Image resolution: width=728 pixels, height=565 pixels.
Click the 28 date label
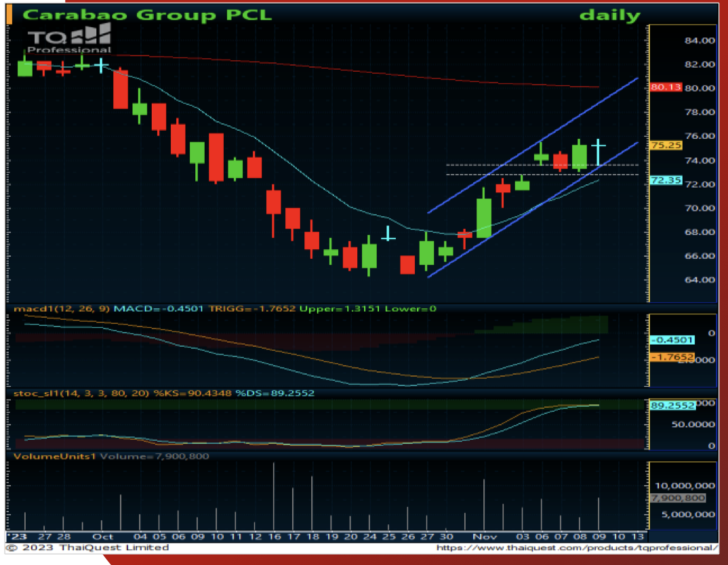pyautogui.click(x=64, y=537)
